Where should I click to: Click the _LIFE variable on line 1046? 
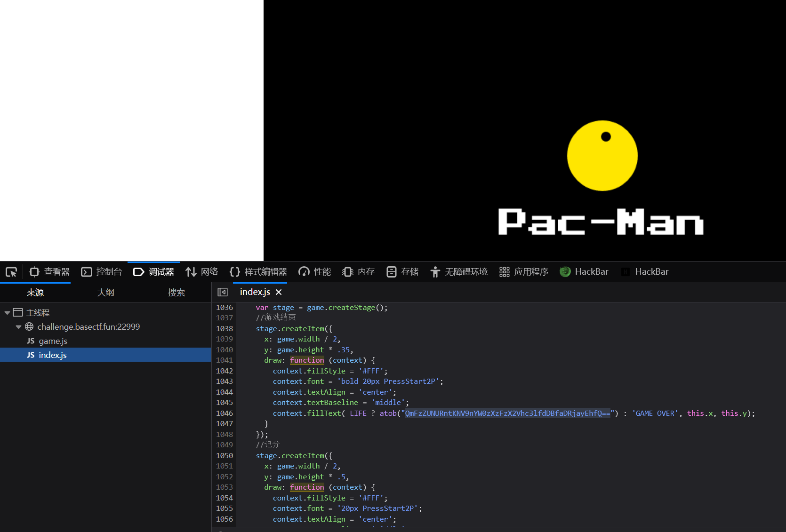356,413
